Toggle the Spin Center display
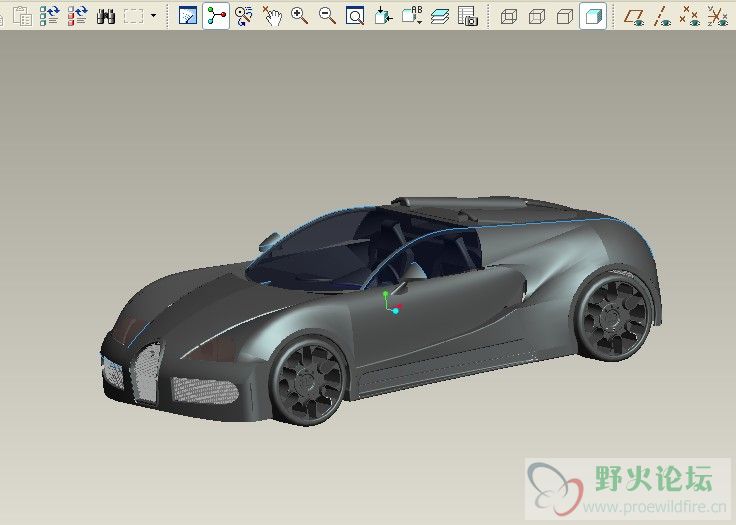This screenshot has height=525, width=736. point(216,16)
